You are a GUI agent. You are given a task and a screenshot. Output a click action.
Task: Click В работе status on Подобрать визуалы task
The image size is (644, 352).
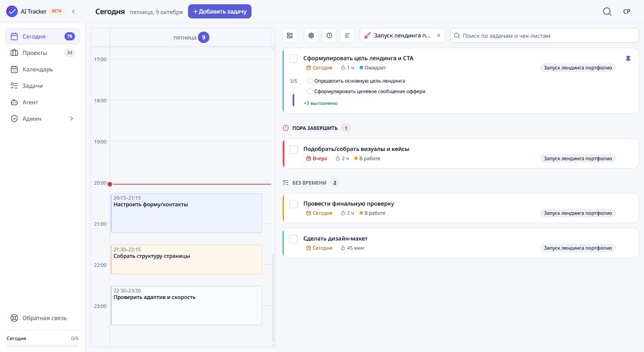pos(367,158)
